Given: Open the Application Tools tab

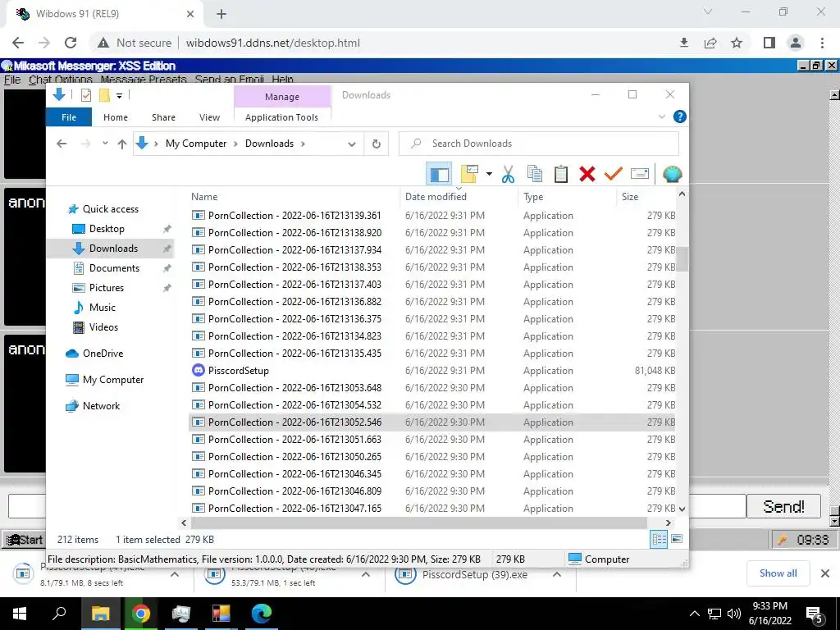Looking at the screenshot, I should 282,117.
